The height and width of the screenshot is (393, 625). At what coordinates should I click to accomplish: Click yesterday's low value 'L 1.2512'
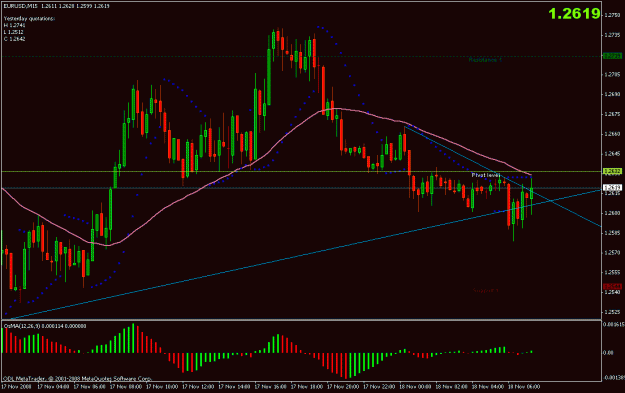[x=14, y=32]
